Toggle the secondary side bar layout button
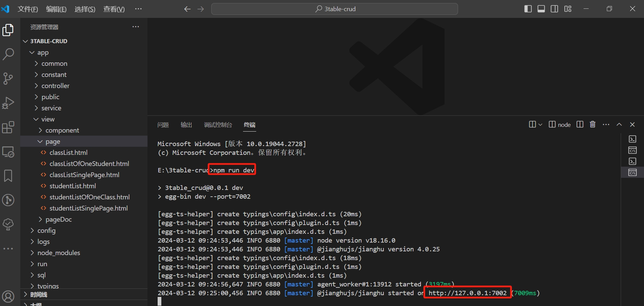Screen dimensions: 644x306 554,9
